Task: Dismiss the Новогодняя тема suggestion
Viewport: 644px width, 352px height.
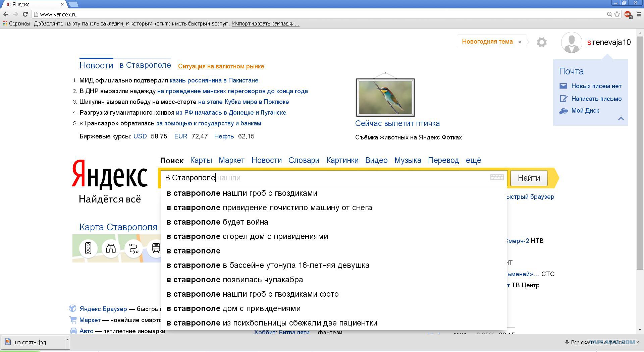Action: [520, 42]
